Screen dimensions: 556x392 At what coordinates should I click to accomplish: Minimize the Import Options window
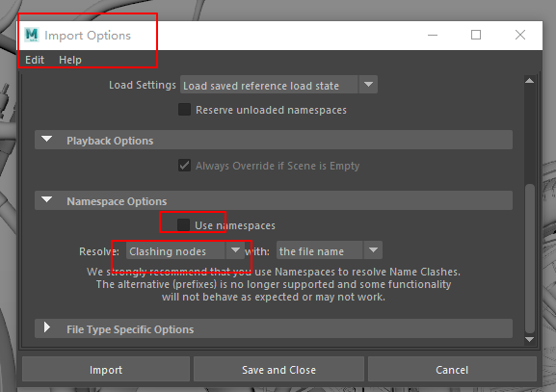click(x=433, y=35)
